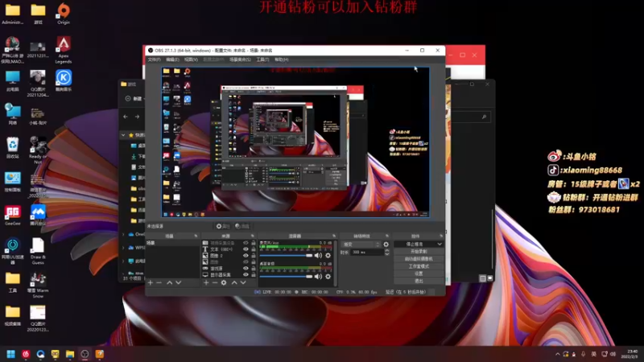
Task: Expand This PC in Explorer navigation pane
Action: tap(124, 261)
